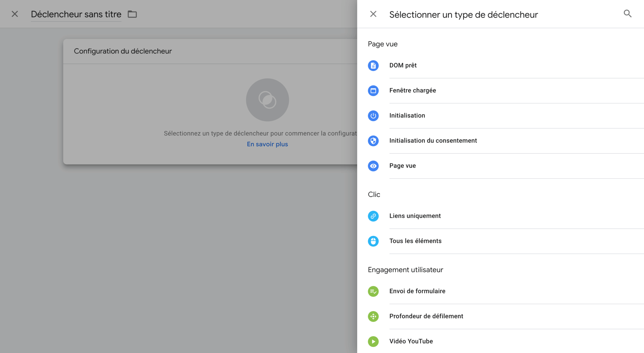This screenshot has height=353, width=644.
Task: Pick the Liens uniquement trigger label
Action: click(x=415, y=216)
